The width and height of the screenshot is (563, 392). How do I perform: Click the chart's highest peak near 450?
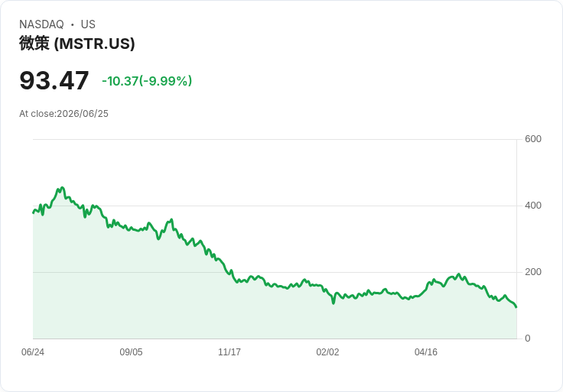[x=62, y=187]
